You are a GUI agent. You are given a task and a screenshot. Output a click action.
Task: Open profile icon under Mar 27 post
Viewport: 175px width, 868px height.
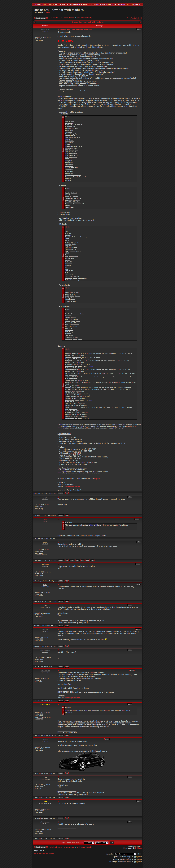61,493
